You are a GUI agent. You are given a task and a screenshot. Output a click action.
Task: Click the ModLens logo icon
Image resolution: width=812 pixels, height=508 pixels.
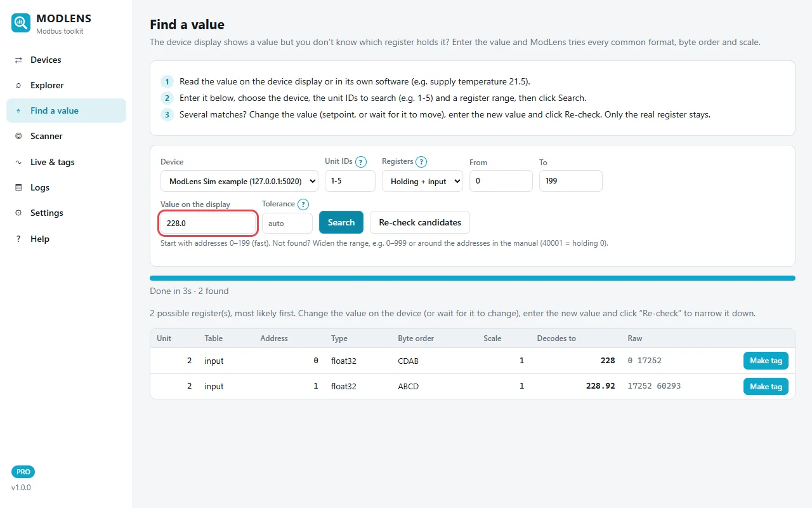tap(21, 23)
